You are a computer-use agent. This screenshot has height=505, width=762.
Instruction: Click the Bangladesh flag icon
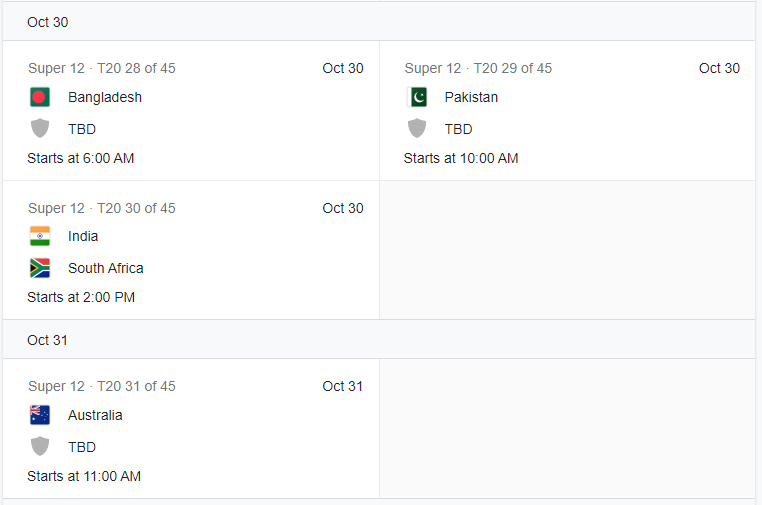tap(40, 97)
